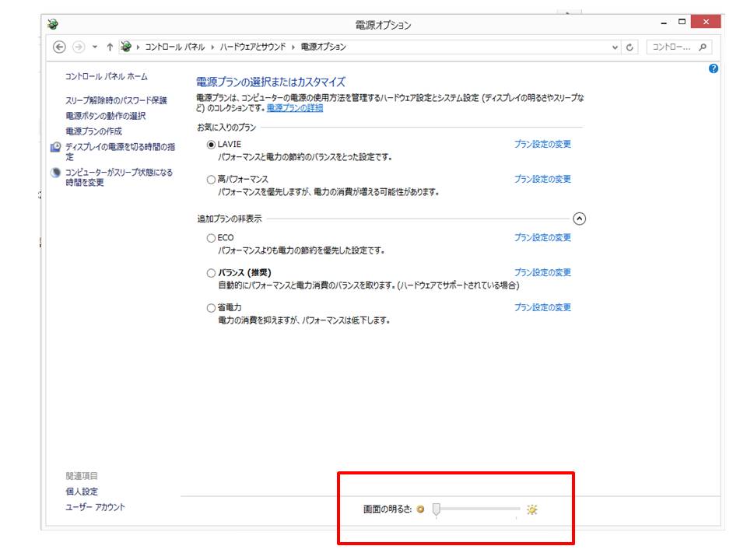Maximize the 電源オプション window
This screenshot has width=747, height=560.
point(682,22)
